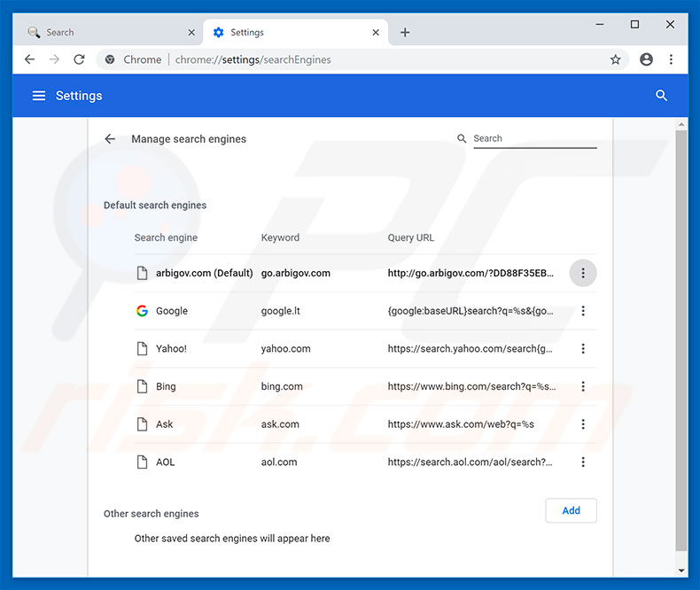Open a new tab
This screenshot has width=700, height=590.
(405, 32)
